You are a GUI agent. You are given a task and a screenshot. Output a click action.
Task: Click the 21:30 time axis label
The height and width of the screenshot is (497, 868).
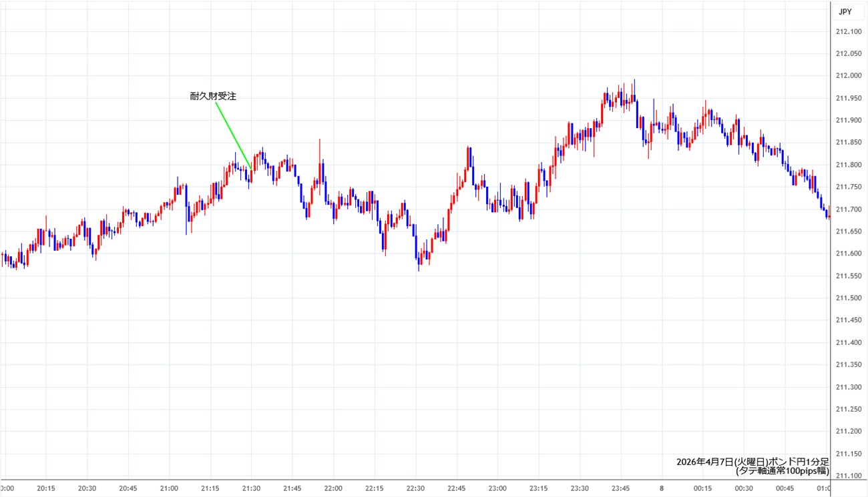251,488
